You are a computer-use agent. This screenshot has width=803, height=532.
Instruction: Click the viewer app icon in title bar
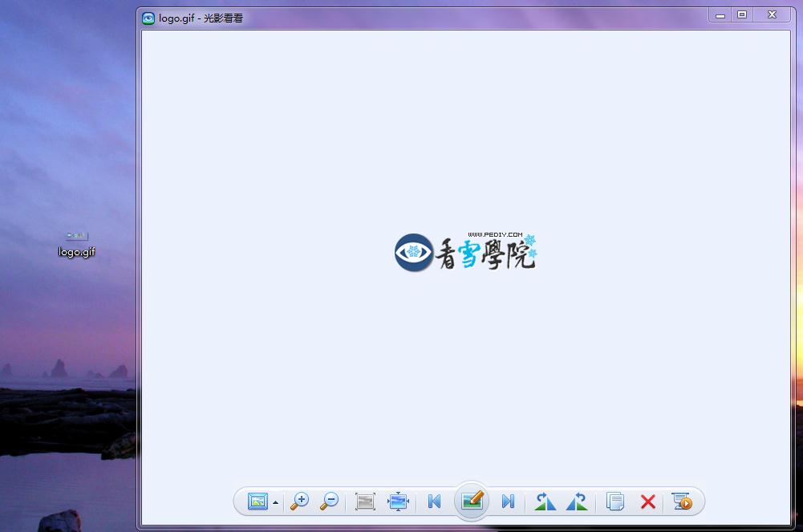148,18
